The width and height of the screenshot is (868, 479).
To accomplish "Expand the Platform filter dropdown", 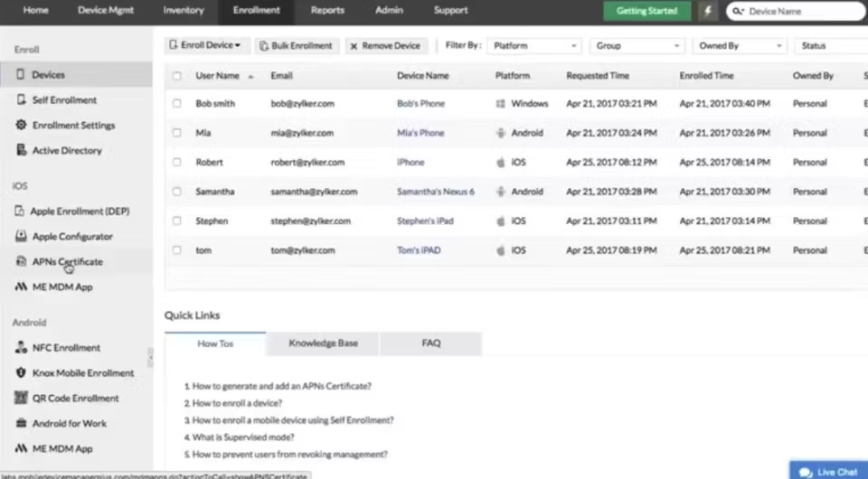I will point(534,45).
